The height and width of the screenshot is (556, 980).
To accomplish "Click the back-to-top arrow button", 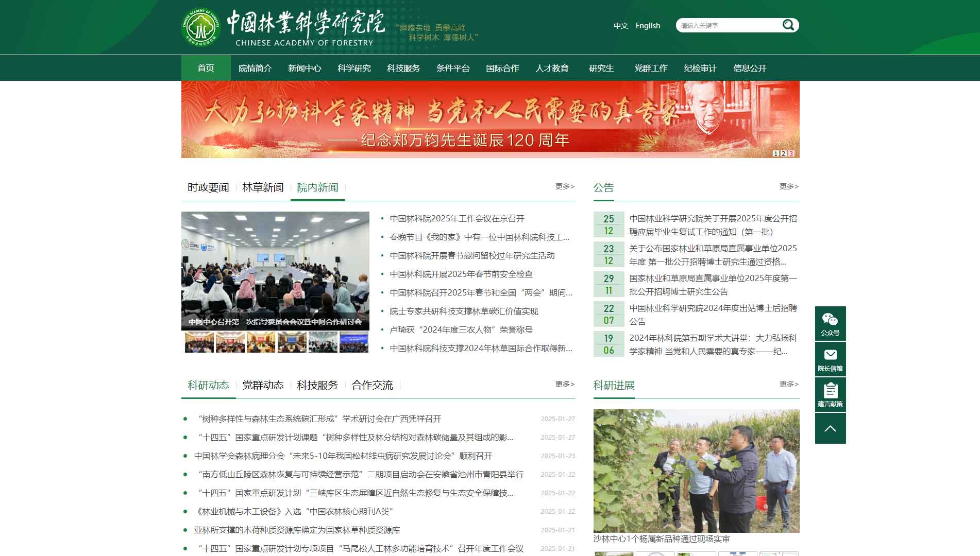I will click(830, 428).
